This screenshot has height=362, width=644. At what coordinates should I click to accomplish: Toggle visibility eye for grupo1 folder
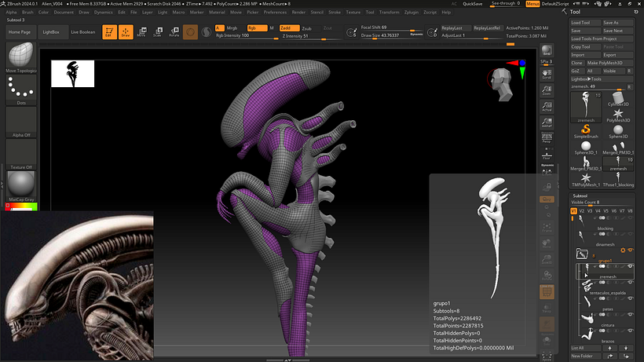pyautogui.click(x=631, y=250)
